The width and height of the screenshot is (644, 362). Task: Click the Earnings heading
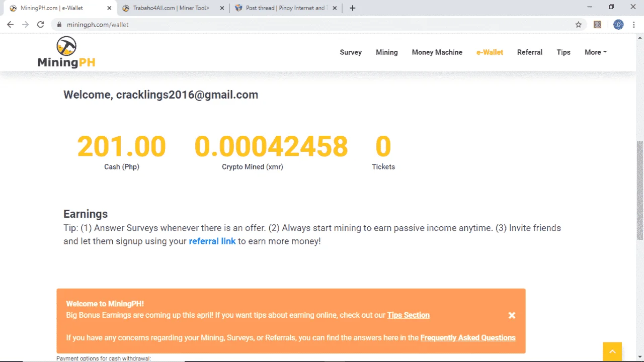coord(86,214)
